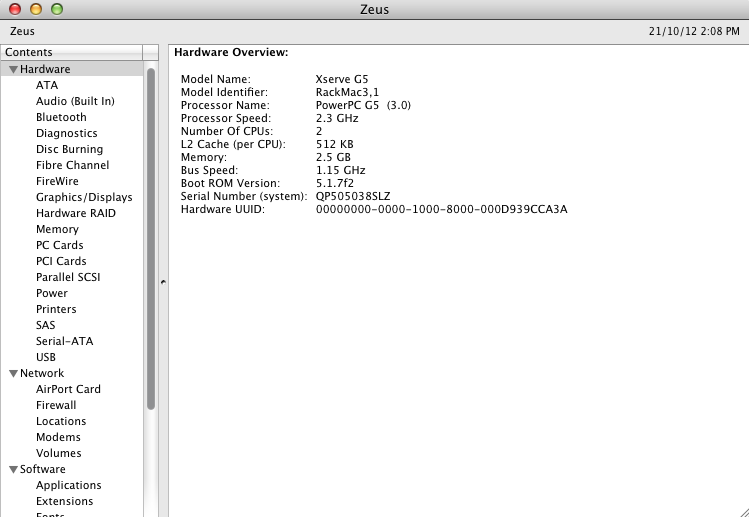Select Volumes under Network

pyautogui.click(x=58, y=453)
